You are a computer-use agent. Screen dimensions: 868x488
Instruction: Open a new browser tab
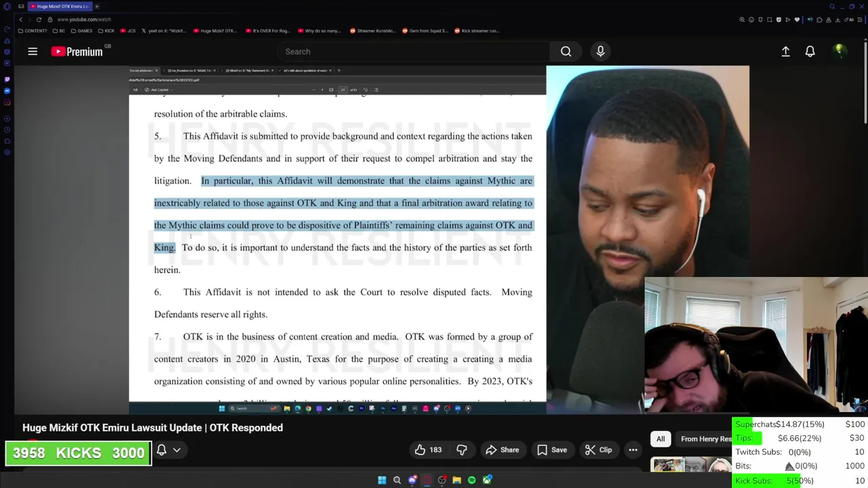(x=97, y=6)
